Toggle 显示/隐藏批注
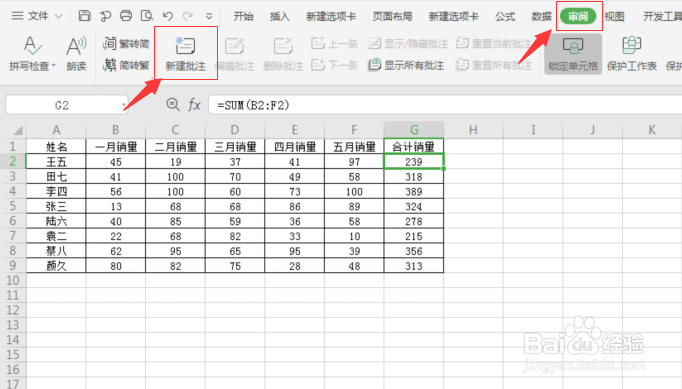This screenshot has height=389, width=682. tap(408, 44)
